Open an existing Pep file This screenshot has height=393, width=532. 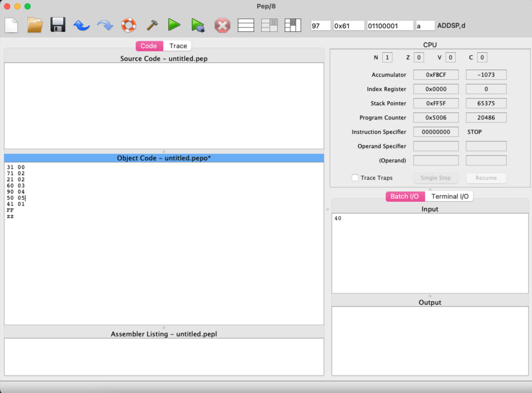(34, 25)
